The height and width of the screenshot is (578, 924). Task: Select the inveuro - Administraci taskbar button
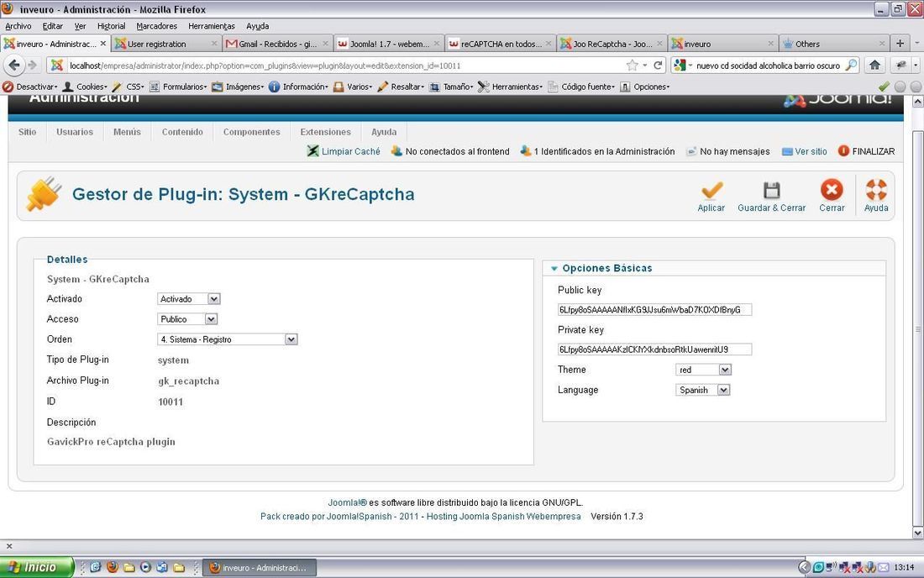click(x=260, y=567)
